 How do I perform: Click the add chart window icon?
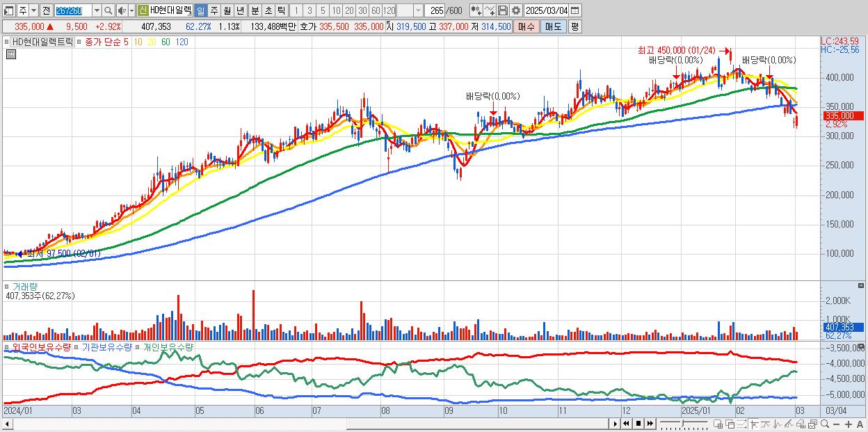[x=718, y=424]
